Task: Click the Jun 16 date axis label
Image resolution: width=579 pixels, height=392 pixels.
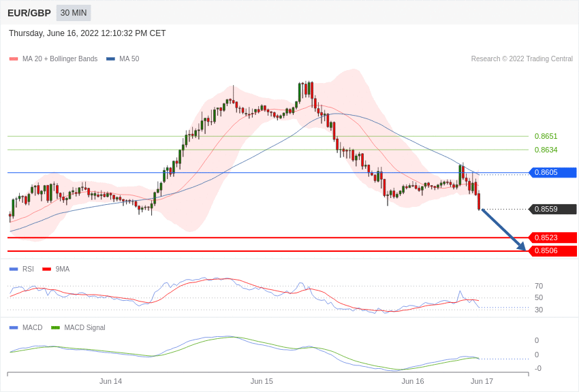Action: coord(413,381)
